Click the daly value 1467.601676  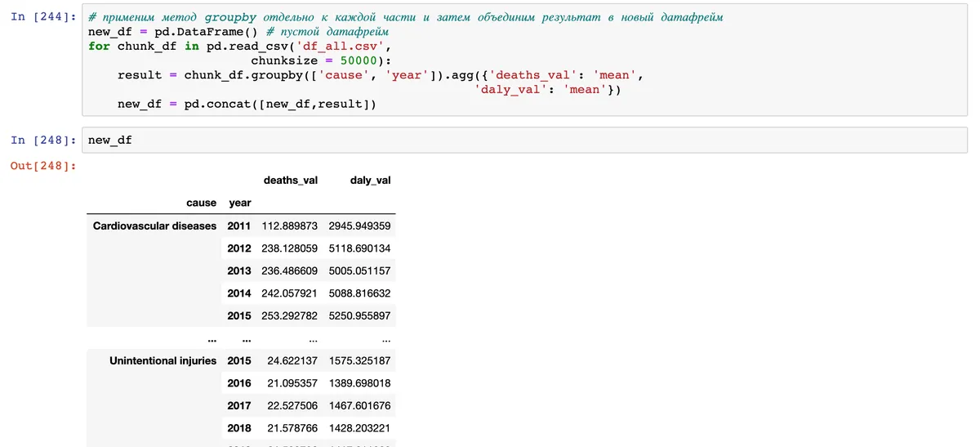pos(359,405)
